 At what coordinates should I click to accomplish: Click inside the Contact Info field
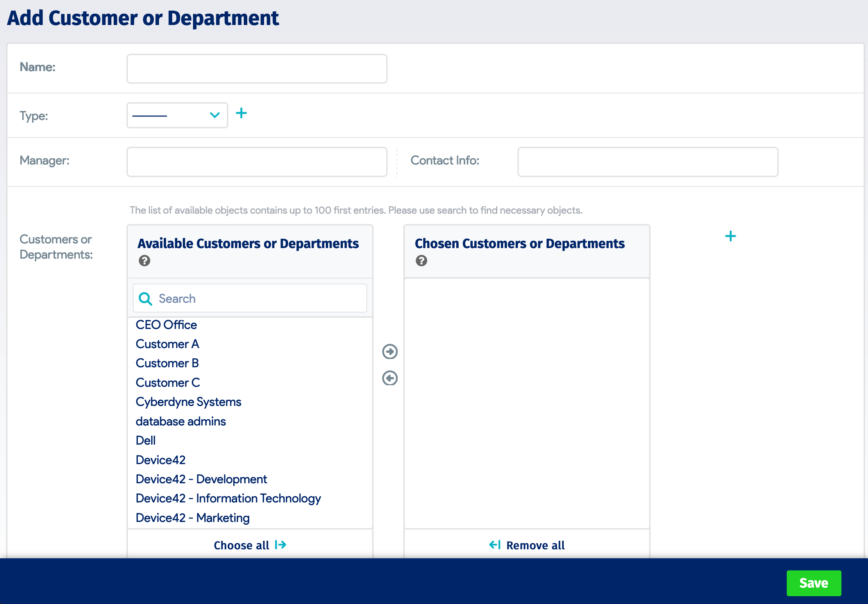pos(647,161)
